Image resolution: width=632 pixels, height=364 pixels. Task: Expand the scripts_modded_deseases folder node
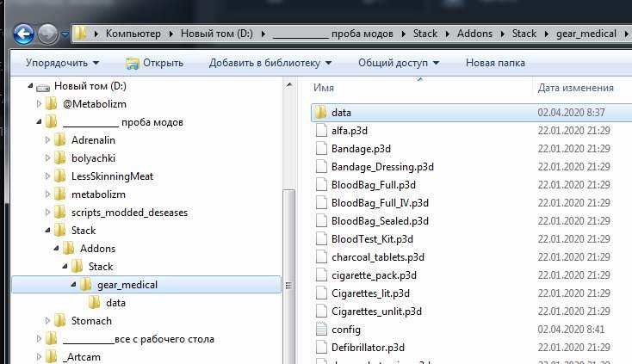click(47, 213)
